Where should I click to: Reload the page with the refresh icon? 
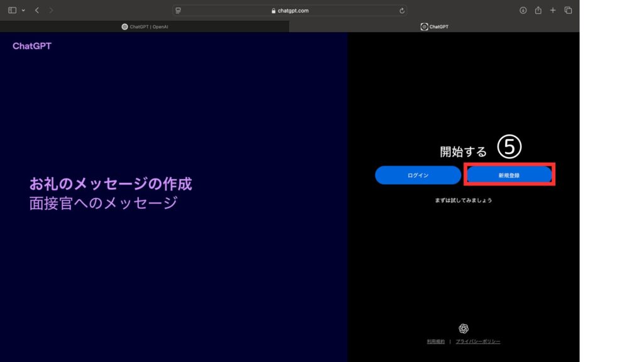[402, 11]
